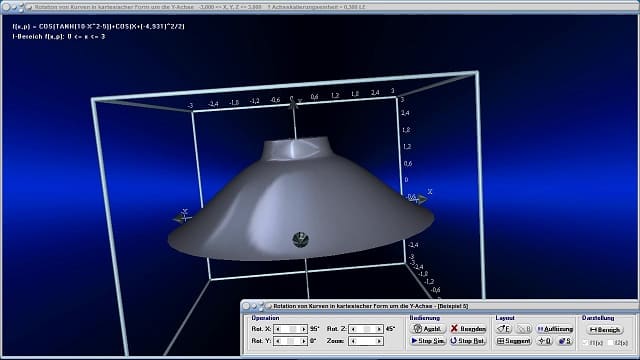Toggle the f2(x) checkbox
Screen dimensions: 640x360
pyautogui.click(x=611, y=343)
